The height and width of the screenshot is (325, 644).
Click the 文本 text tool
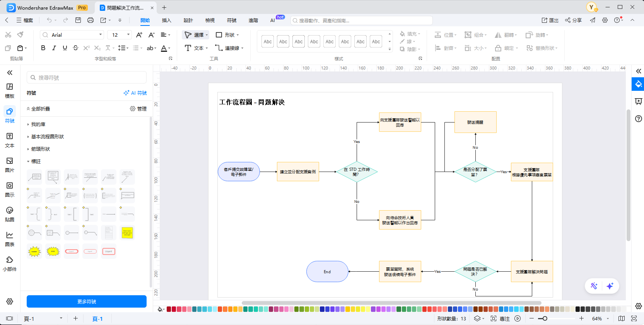coord(196,48)
